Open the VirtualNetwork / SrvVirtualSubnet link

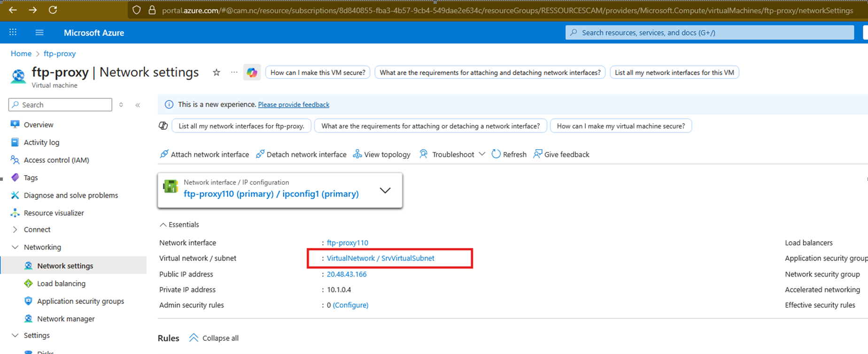click(x=380, y=258)
